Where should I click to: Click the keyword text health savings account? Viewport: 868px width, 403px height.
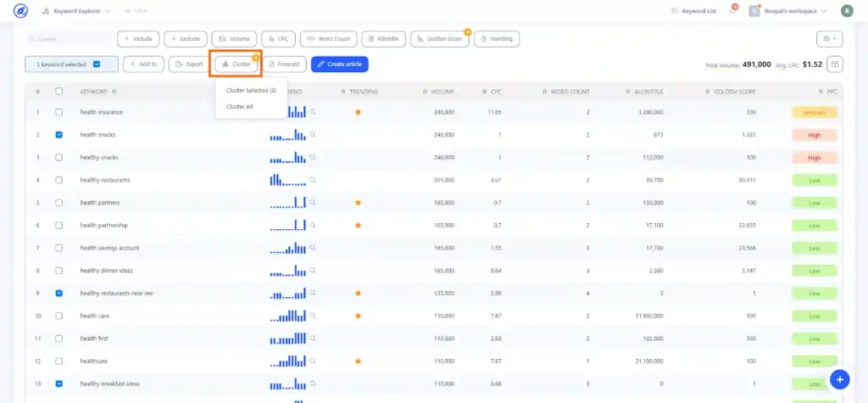(x=109, y=248)
